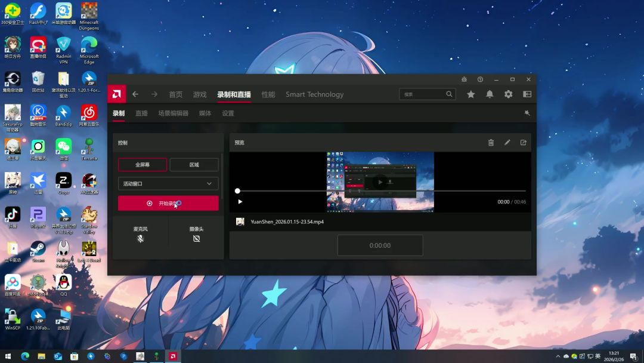Open the help question mark icon

(480, 79)
